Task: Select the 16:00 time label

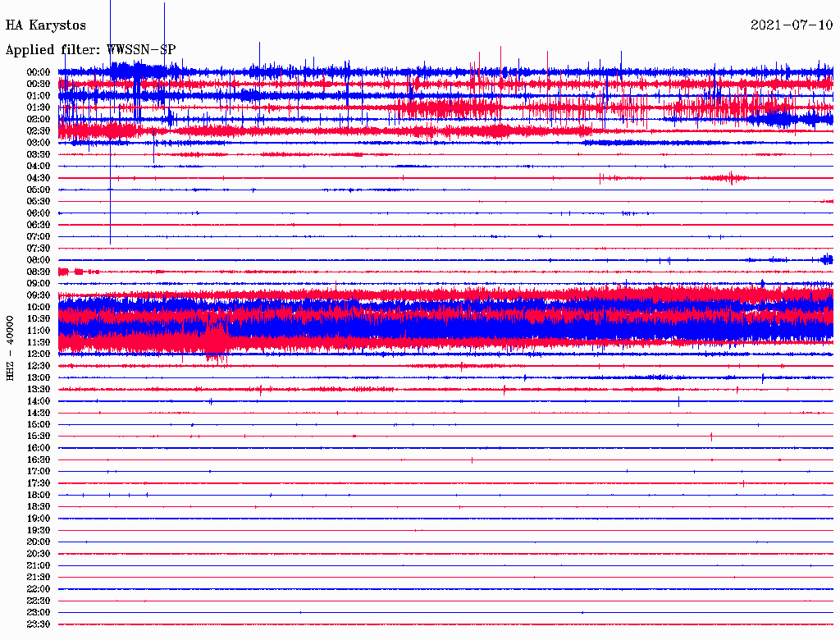Action: 39,448
